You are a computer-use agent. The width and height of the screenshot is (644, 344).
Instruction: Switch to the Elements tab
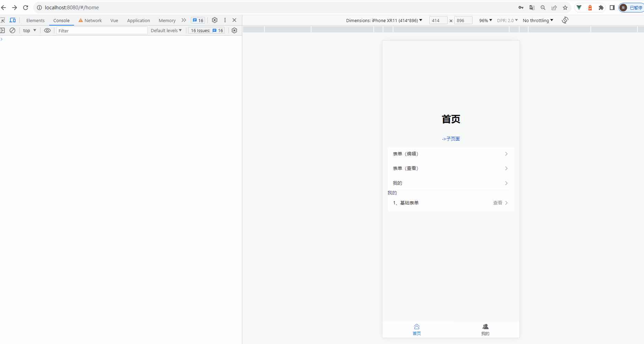tap(36, 21)
